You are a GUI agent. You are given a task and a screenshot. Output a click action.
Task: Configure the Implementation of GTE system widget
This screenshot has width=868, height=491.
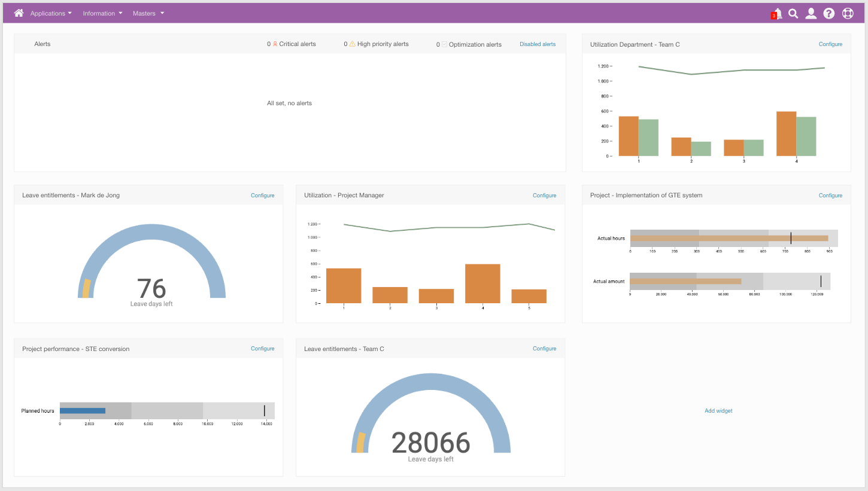point(830,196)
